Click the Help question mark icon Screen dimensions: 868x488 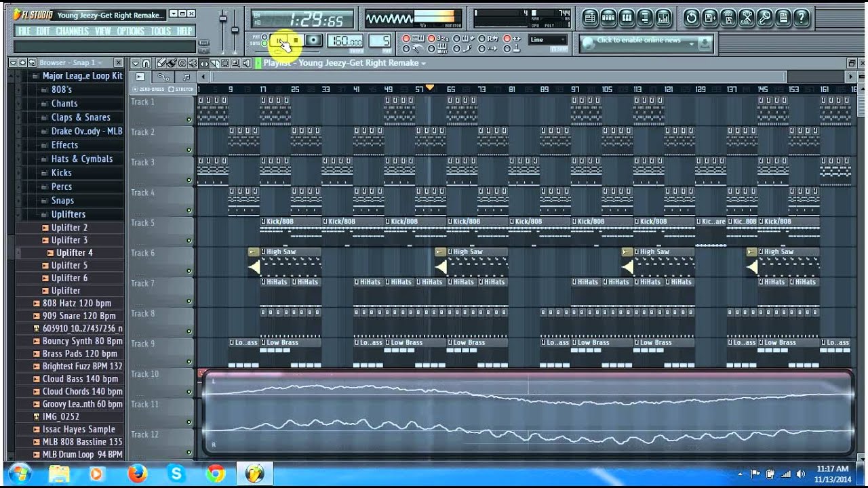802,18
